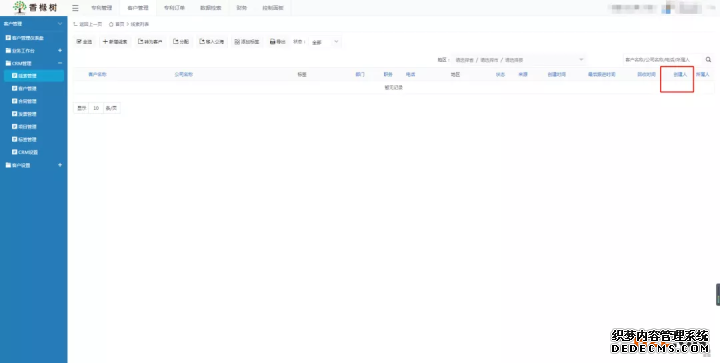Switch to the 数据检索 top tab
Screen dimensions: 720x363
pos(210,8)
